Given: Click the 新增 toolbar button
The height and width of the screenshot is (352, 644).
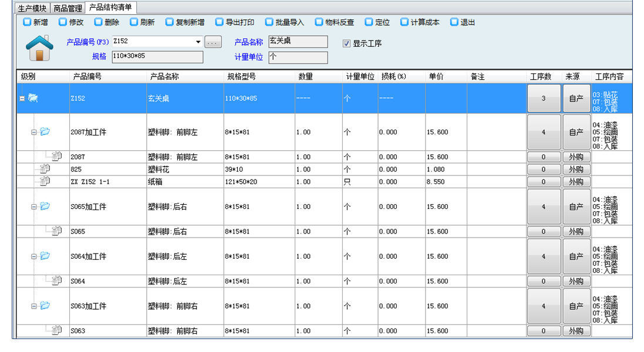Looking at the screenshot, I should click(x=35, y=22).
